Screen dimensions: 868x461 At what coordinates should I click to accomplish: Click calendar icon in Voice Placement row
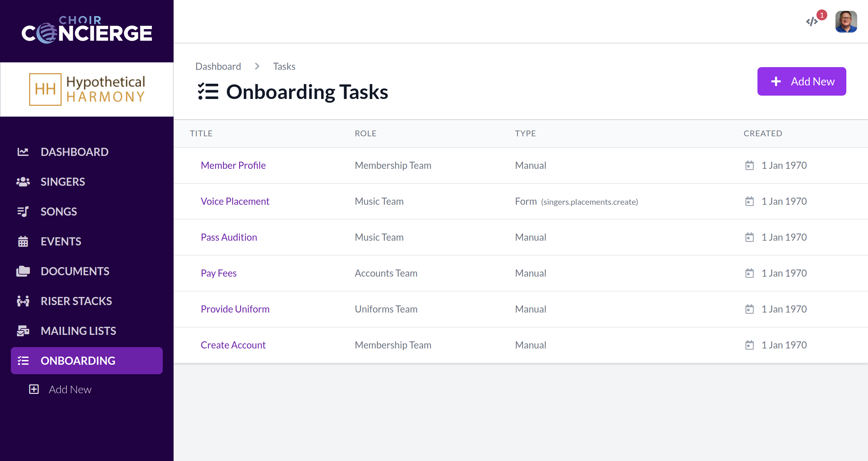click(750, 201)
